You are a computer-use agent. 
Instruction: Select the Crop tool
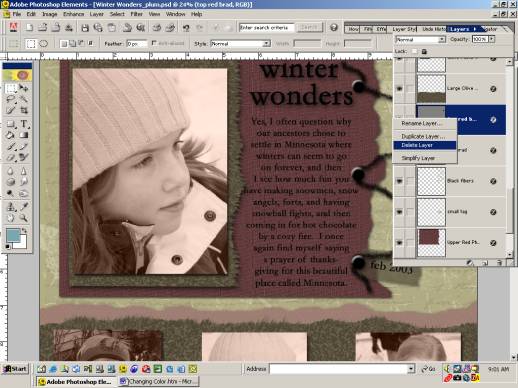coord(24,110)
